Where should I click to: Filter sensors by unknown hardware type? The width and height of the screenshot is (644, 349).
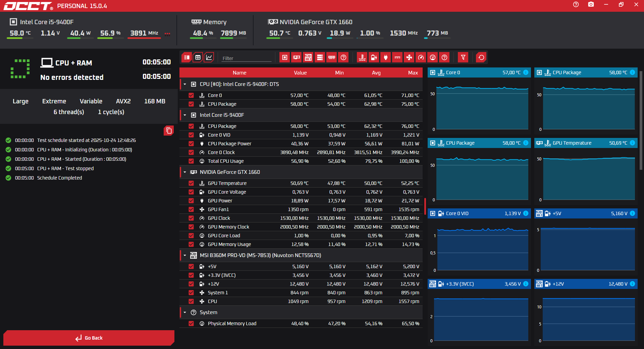[343, 57]
